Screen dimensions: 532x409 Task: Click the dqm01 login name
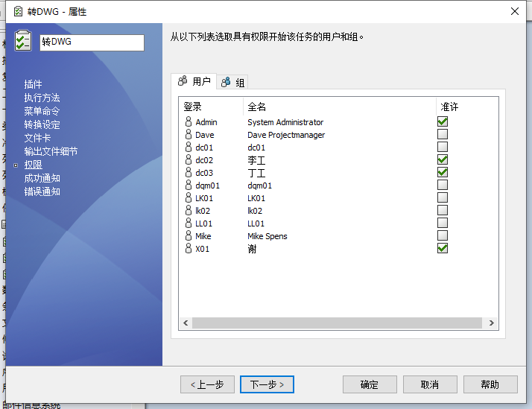207,186
